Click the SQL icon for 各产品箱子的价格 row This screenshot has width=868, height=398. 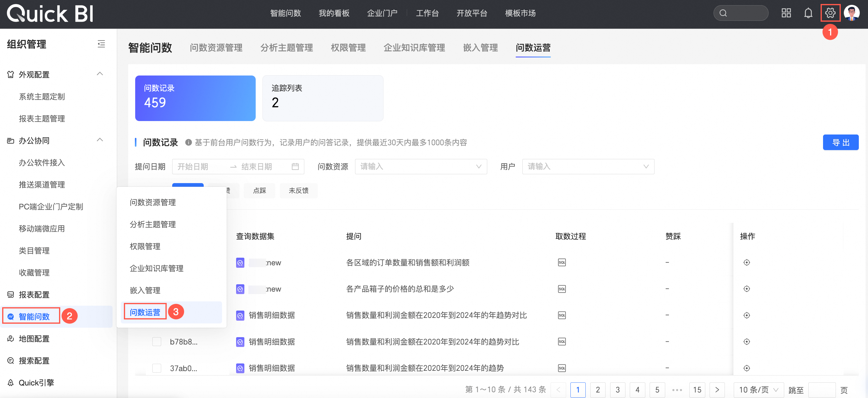[x=562, y=289]
